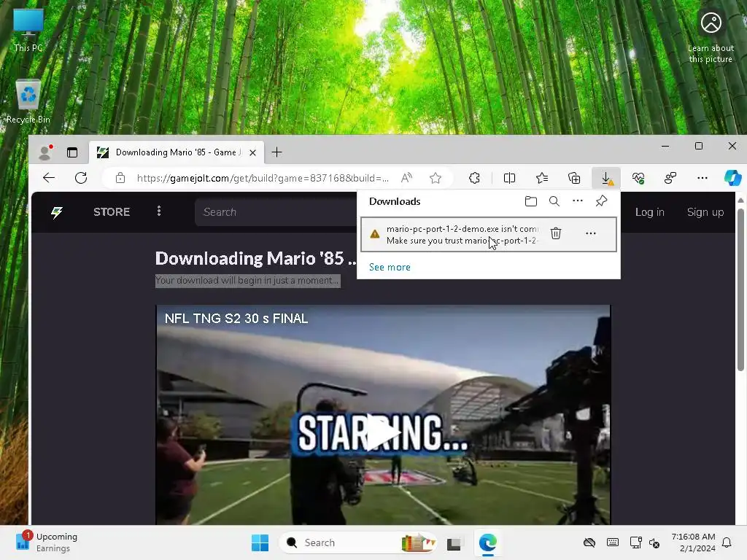Click the Log in link
This screenshot has height=560, width=747.
click(x=650, y=212)
